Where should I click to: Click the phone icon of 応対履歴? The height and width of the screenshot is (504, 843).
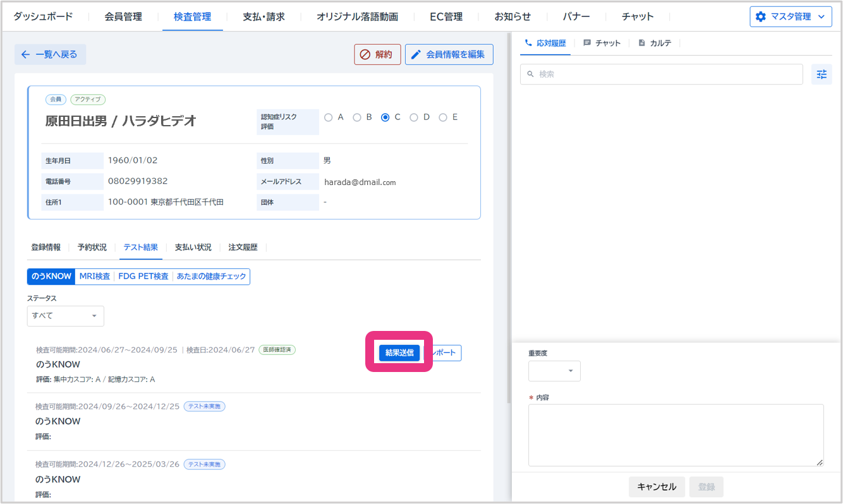point(528,43)
